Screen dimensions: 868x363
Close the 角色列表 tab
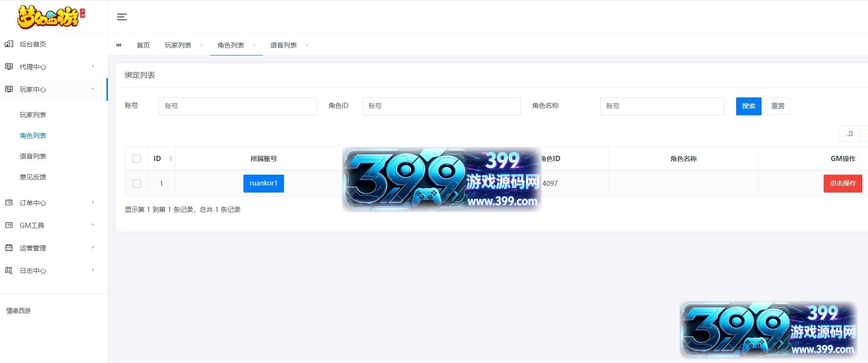254,45
